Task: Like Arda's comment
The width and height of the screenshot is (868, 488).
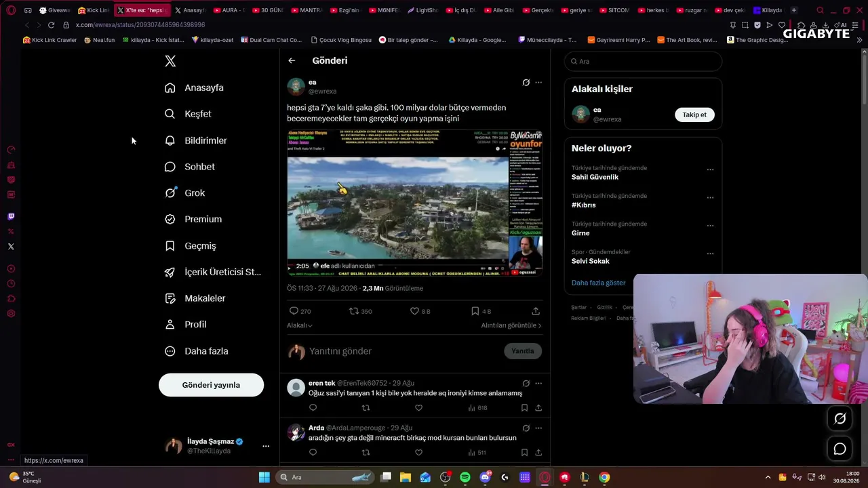Action: (418, 453)
